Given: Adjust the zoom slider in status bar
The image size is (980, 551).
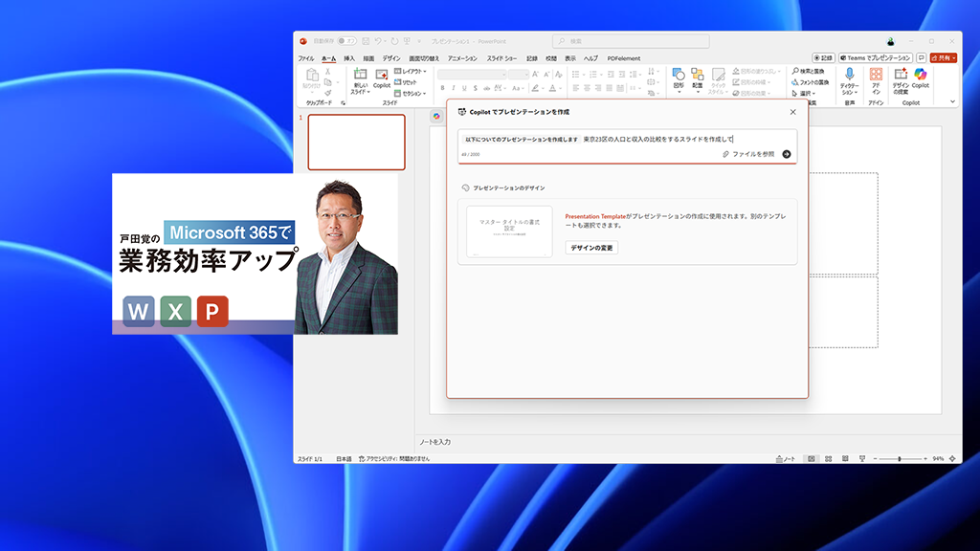Looking at the screenshot, I should pyautogui.click(x=900, y=458).
